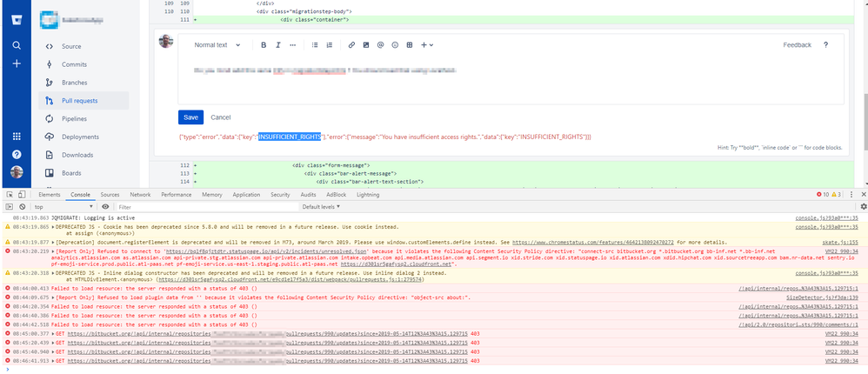This screenshot has width=868, height=374.
Task: Expand the 08:43:19.865 Cookie deprecation warning
Action: pyautogui.click(x=54, y=227)
